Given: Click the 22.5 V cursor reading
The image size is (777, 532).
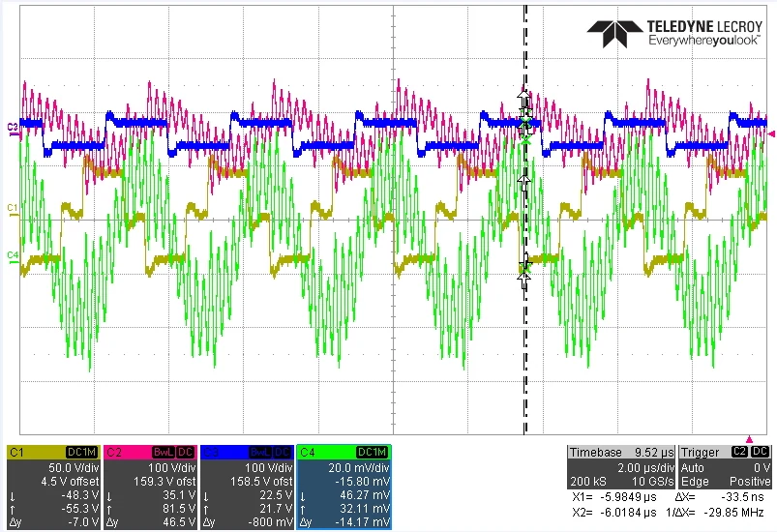Looking at the screenshot, I should [276, 495].
